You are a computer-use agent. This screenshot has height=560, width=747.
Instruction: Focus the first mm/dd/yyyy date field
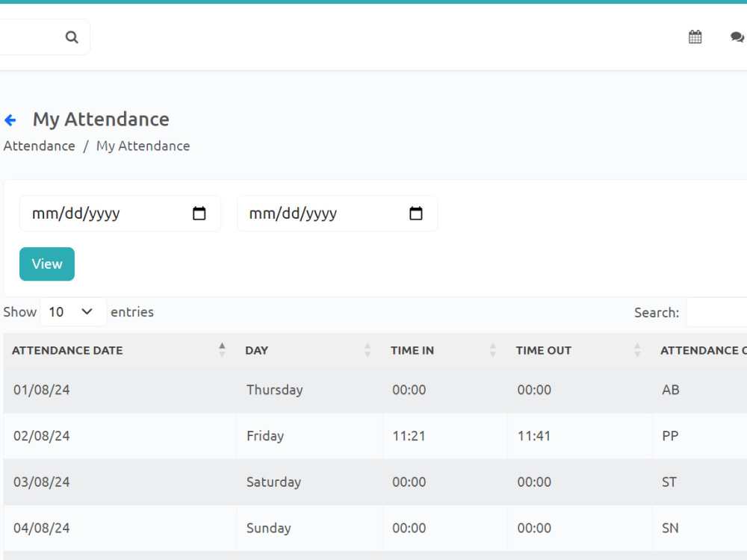(120, 214)
